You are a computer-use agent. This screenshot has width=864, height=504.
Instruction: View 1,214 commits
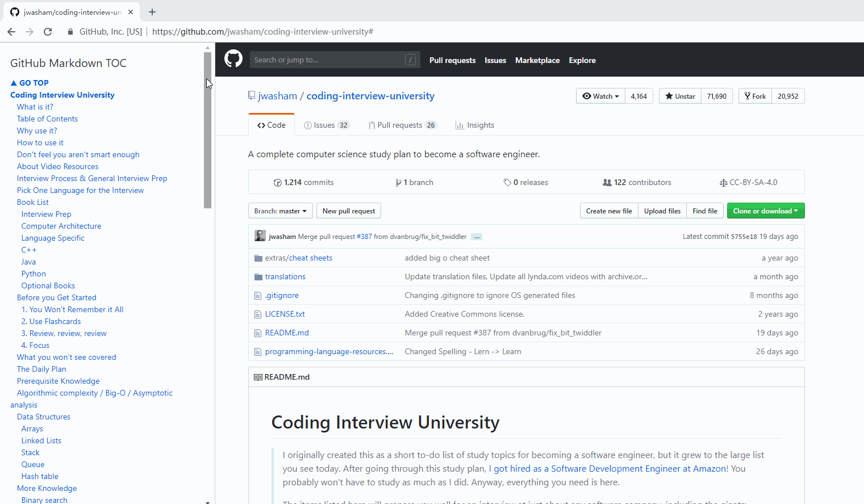(x=303, y=183)
